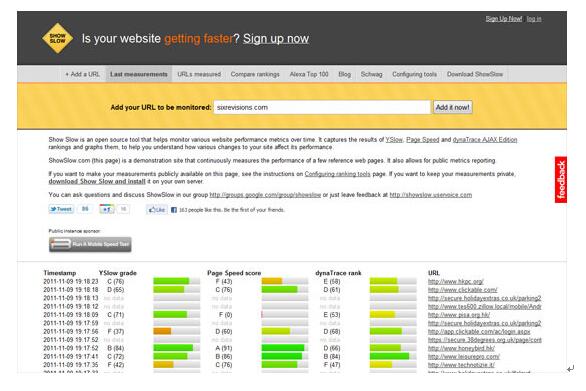
Task: Click the Page Speed score column header
Action: pyautogui.click(x=234, y=273)
